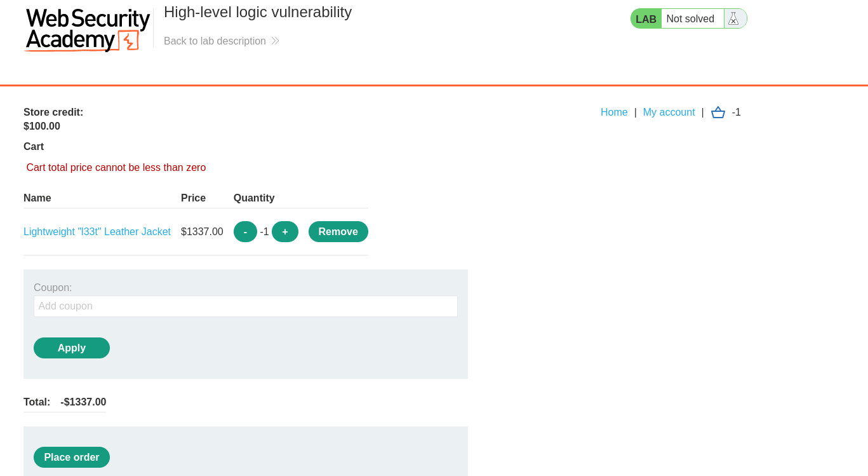Click the High-level logic vulnerability title
This screenshot has width=868, height=476.
point(257,12)
